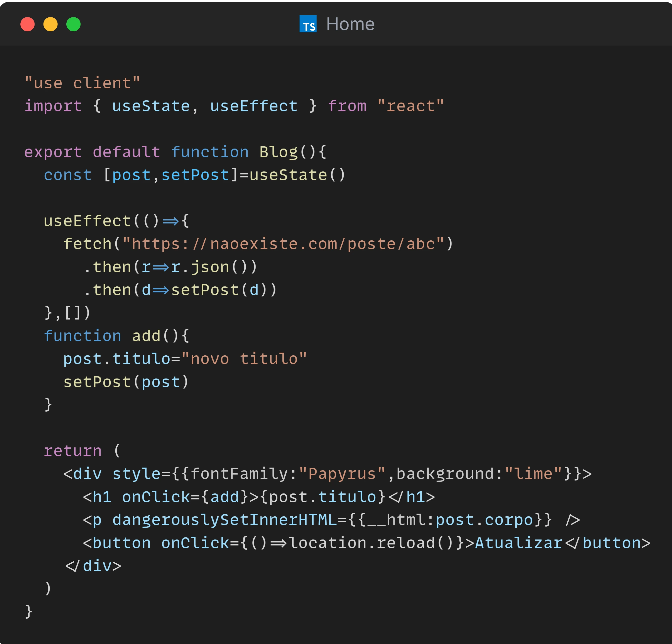Click the "react" import string
The width and height of the screenshot is (672, 644).
point(410,106)
